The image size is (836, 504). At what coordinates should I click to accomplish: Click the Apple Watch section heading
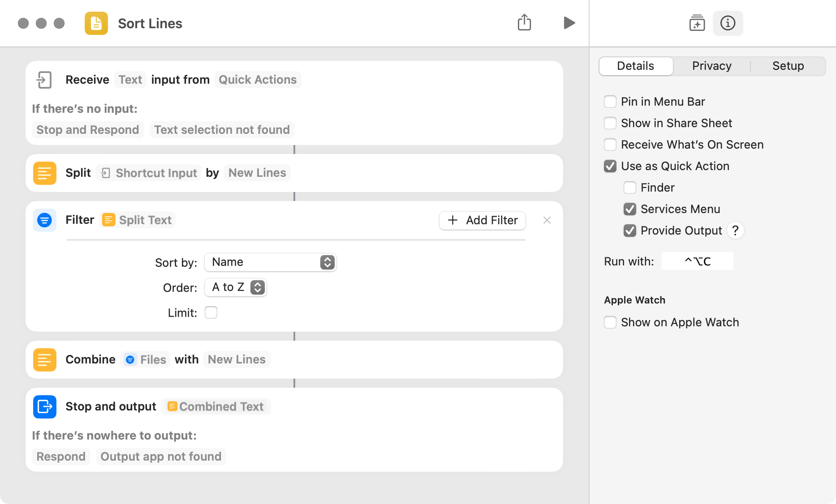634,300
